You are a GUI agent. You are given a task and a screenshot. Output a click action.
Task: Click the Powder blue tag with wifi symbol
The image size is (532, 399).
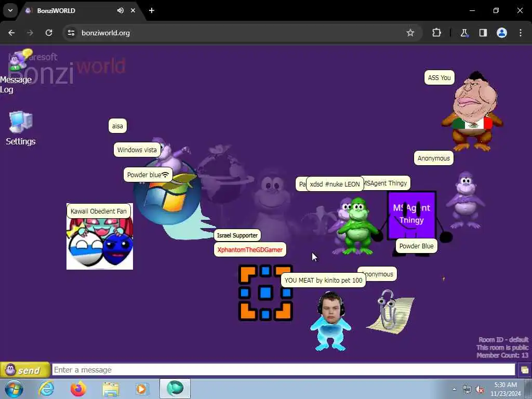coord(148,175)
